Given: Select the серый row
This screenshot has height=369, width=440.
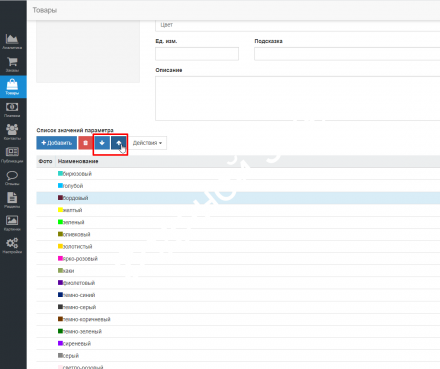Looking at the screenshot, I should [x=238, y=356].
